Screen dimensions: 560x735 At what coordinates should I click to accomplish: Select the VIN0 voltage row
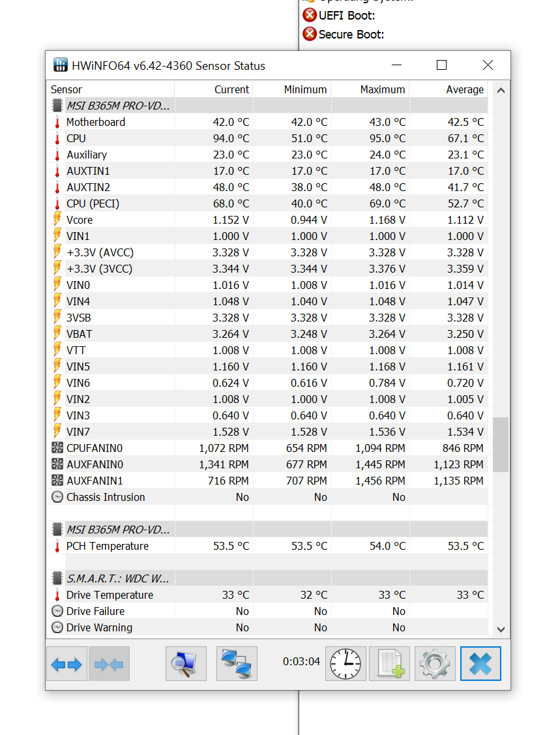coord(267,285)
